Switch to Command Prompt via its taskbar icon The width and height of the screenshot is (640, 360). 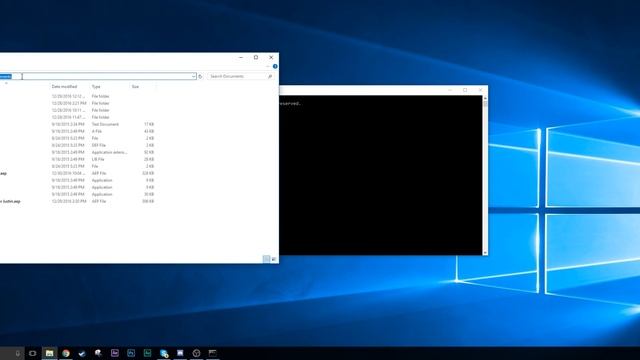tap(213, 353)
